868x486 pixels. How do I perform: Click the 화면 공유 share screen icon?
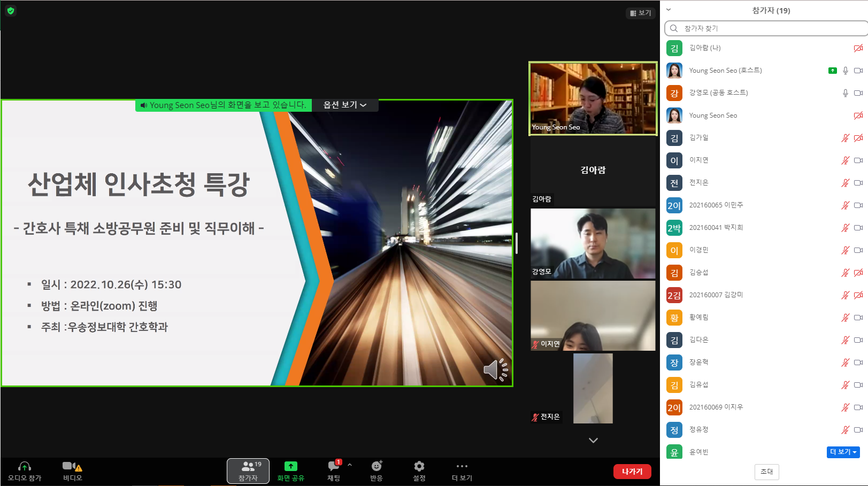[x=290, y=466]
